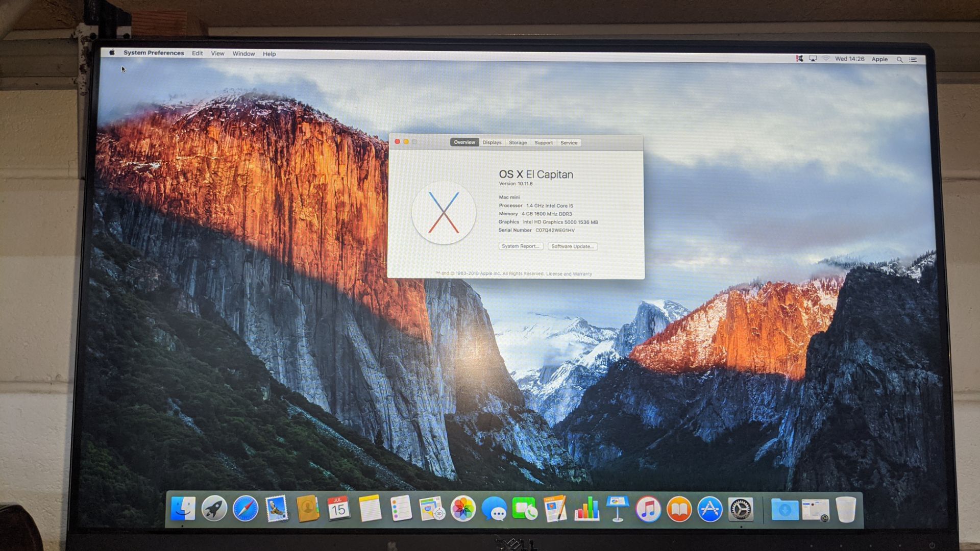Switch to the Displays tab
The width and height of the screenshot is (980, 551).
click(492, 142)
